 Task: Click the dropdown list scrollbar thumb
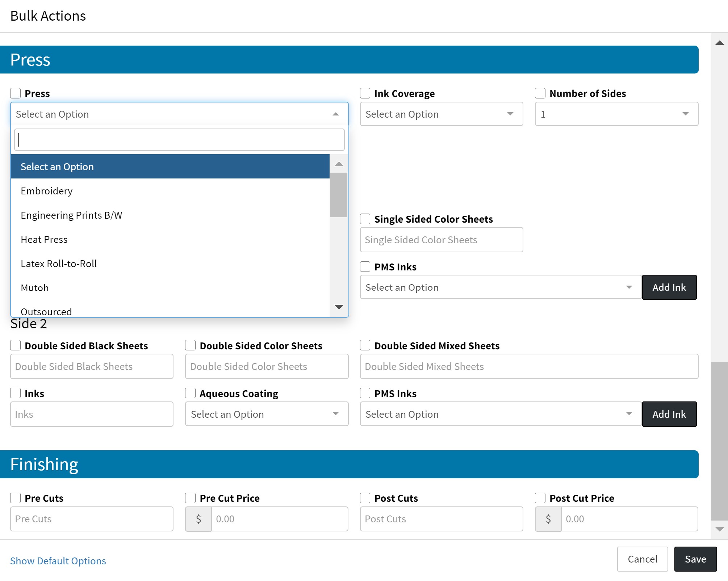[339, 195]
